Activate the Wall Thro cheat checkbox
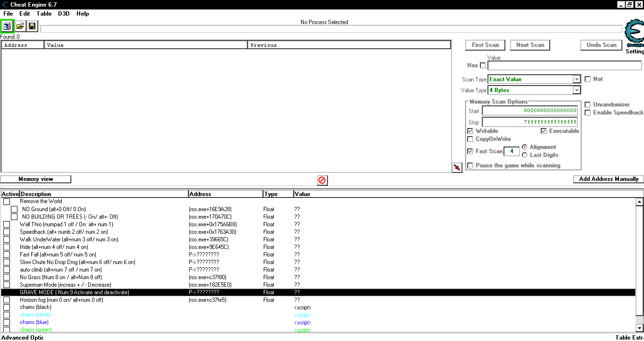This screenshot has height=341, width=644. 7,224
